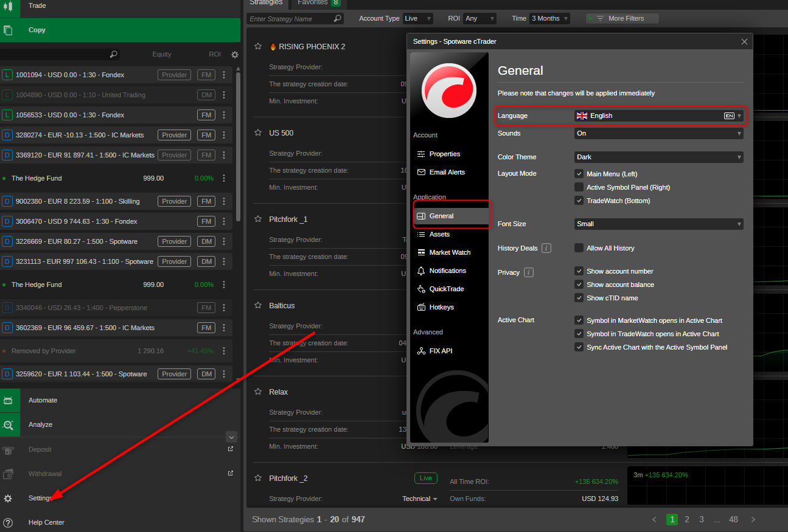788x532 pixels.
Task: Click DM button on account 3226669 Spotware
Action: point(206,241)
